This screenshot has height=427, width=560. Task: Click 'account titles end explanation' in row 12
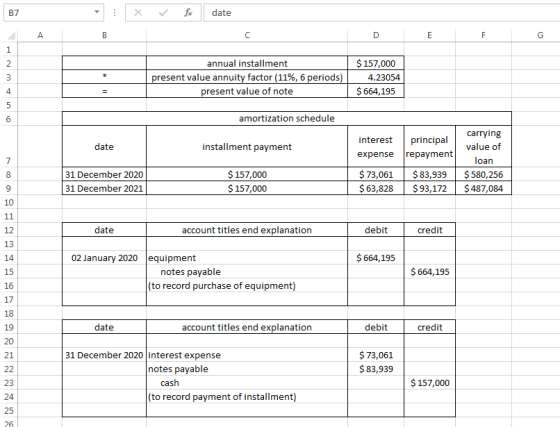click(247, 230)
